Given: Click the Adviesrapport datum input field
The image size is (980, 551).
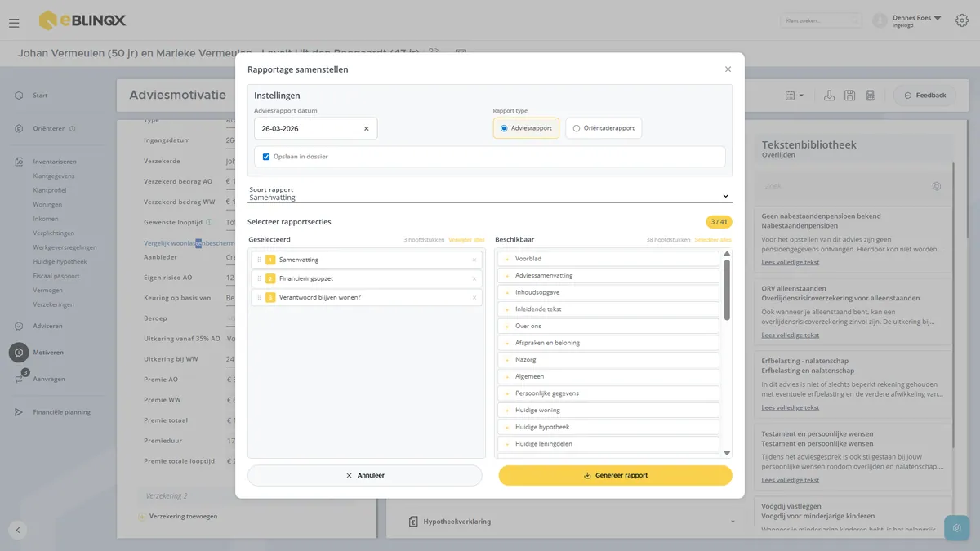Looking at the screenshot, I should click(x=315, y=129).
